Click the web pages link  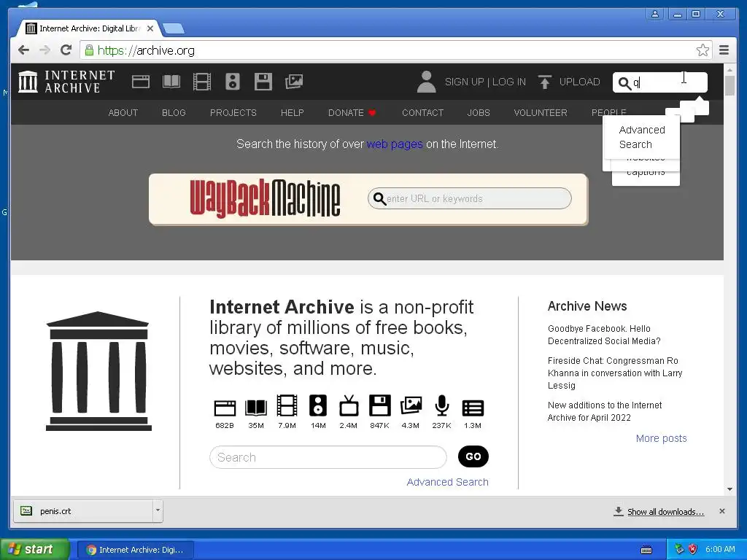coord(395,144)
